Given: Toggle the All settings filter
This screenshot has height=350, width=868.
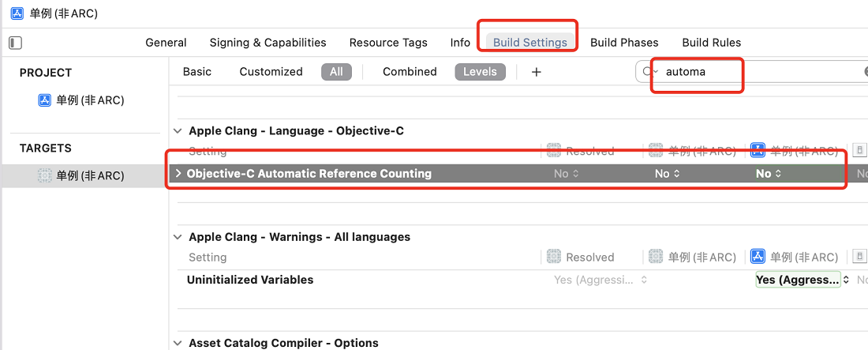Looking at the screenshot, I should [336, 72].
